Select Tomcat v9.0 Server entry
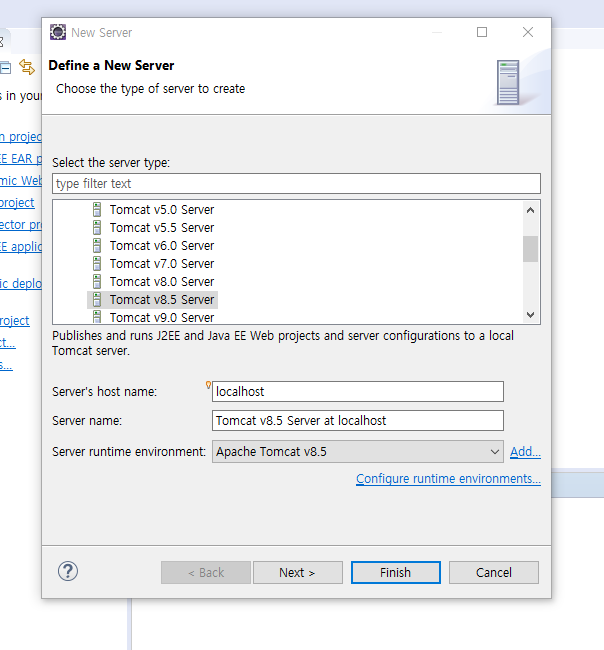The width and height of the screenshot is (604, 650). [x=162, y=317]
